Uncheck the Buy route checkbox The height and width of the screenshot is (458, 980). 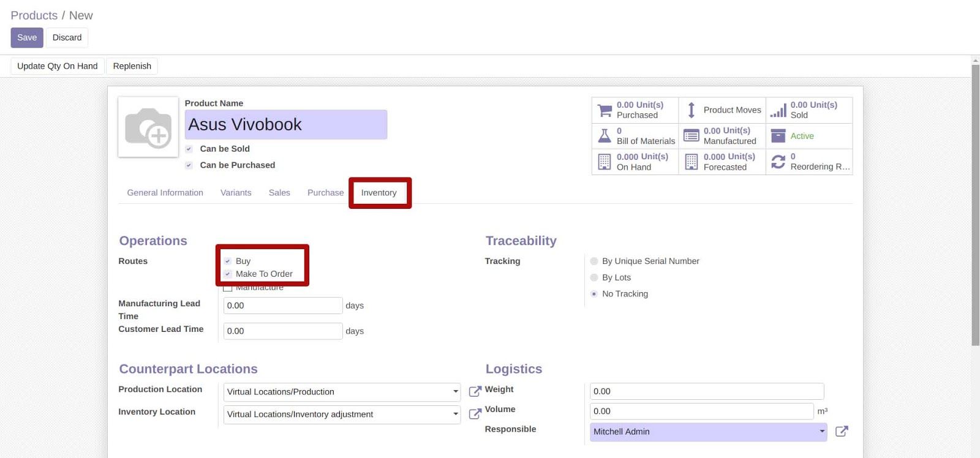(x=228, y=261)
